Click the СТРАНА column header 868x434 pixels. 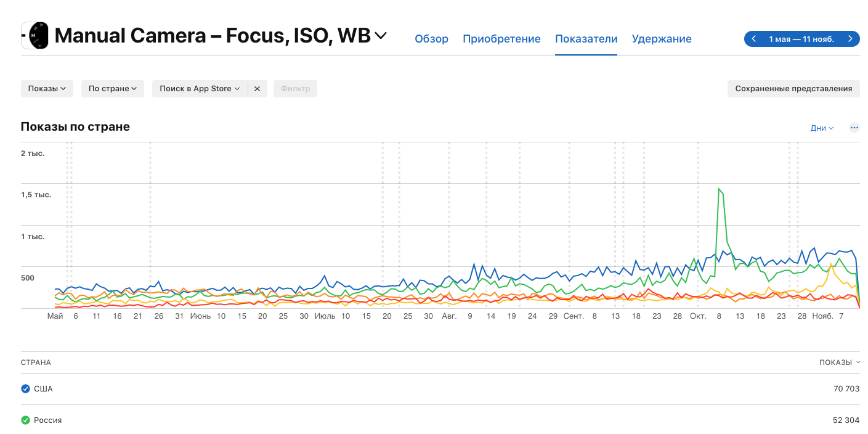tap(36, 362)
